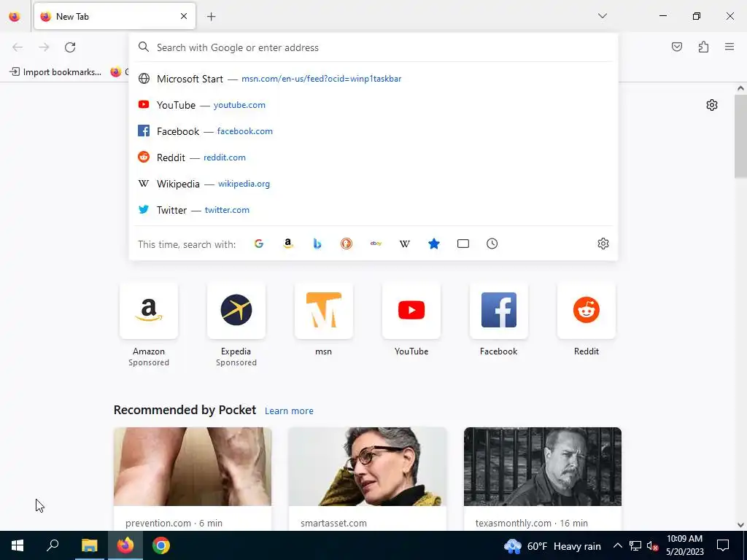Expand the list all tabs chevron
Screen dimensions: 747x560
point(602,16)
